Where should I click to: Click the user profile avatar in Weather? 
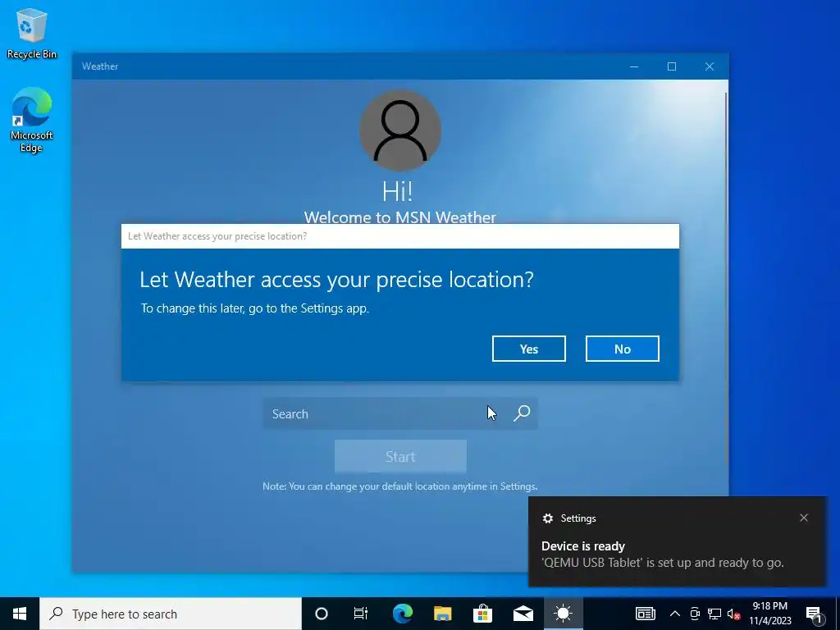pyautogui.click(x=400, y=130)
